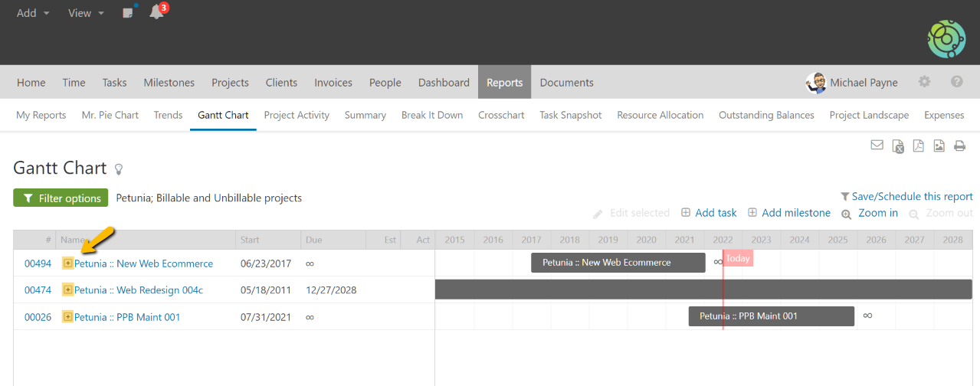The image size is (980, 386).
Task: Click the lightbulb tip next to Gantt Chart
Action: 119,169
